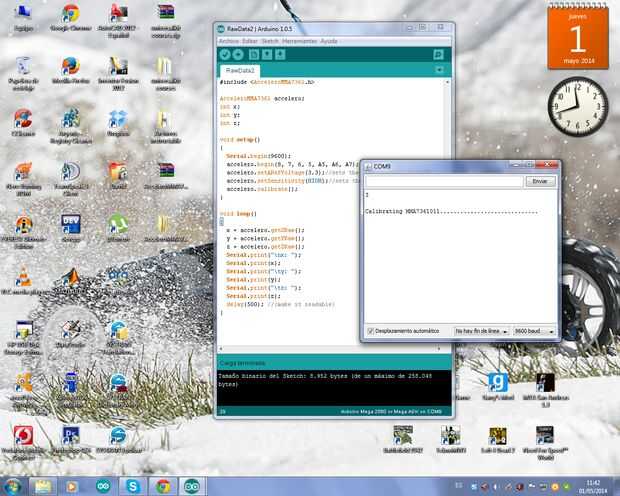Select the RawData2 sketch tab

click(x=240, y=70)
